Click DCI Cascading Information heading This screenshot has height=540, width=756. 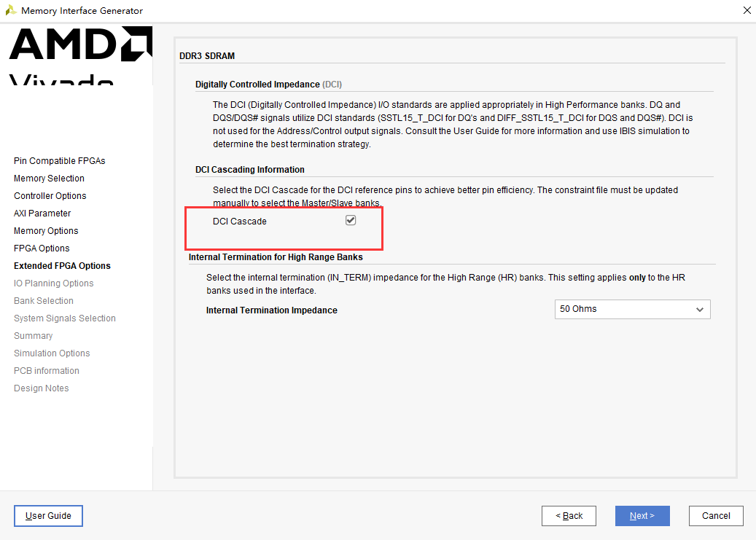[x=250, y=170]
